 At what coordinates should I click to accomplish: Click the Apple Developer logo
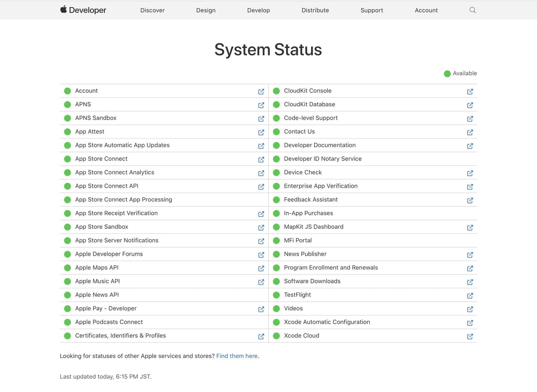(83, 10)
